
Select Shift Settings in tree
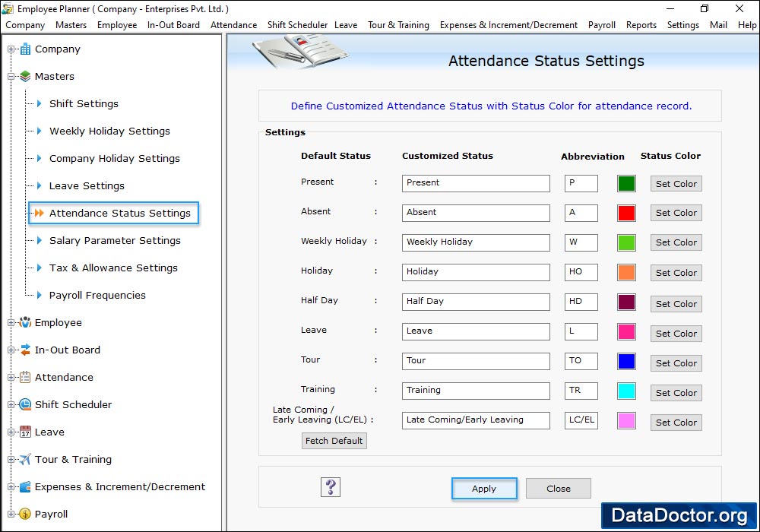pos(84,103)
